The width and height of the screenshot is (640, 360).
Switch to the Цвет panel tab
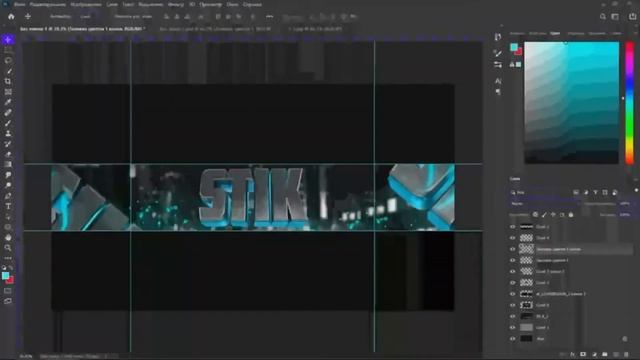pyautogui.click(x=555, y=33)
